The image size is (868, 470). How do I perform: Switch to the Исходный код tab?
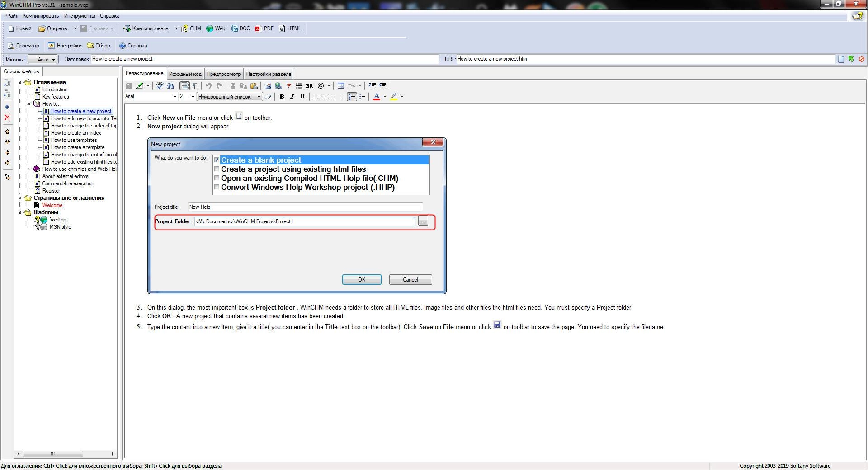(185, 74)
